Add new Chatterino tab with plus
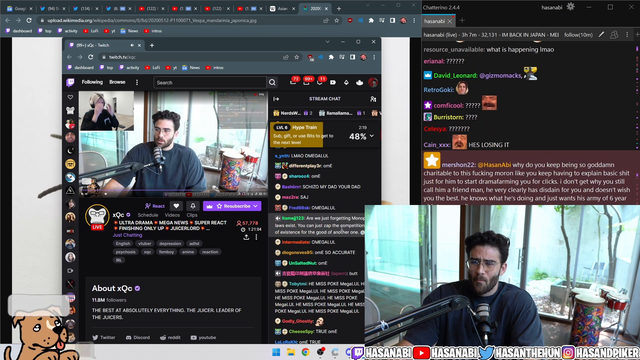The width and height of the screenshot is (640, 360). point(462,20)
